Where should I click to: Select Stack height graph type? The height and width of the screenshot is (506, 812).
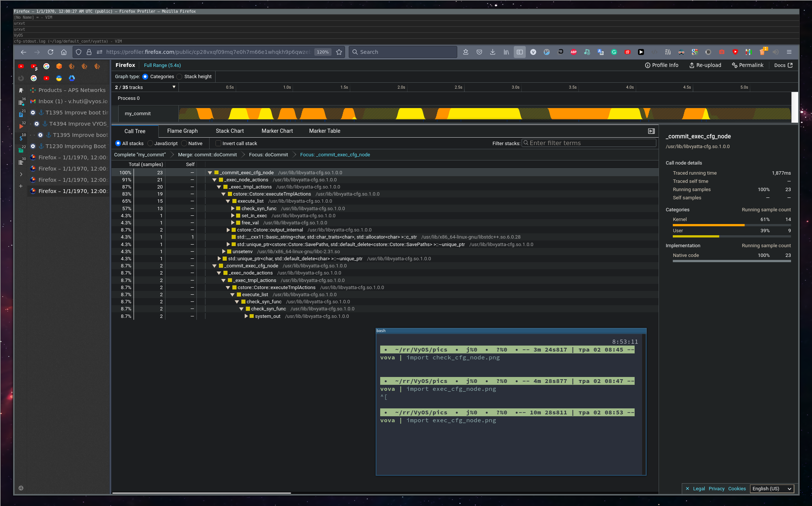[180, 77]
